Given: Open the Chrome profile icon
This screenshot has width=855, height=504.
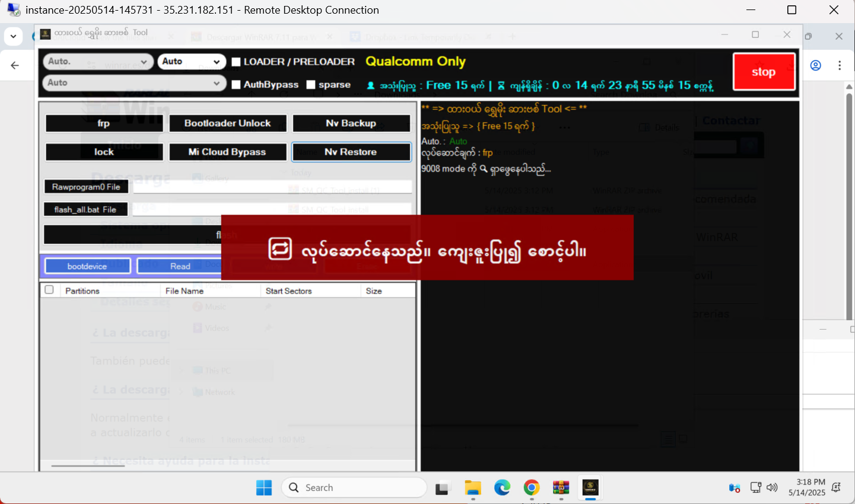Looking at the screenshot, I should [816, 65].
